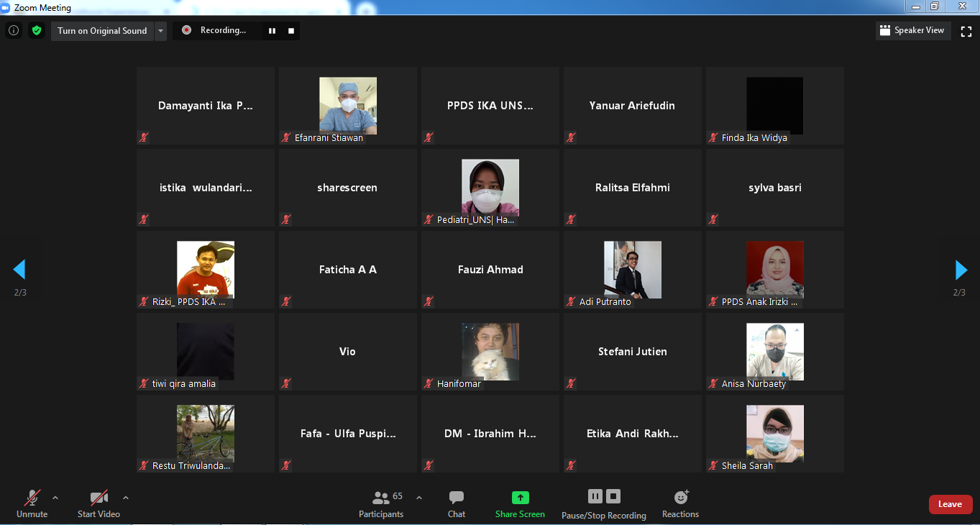Expand the audio options arrow beside Unmute
This screenshot has width=980, height=525.
pyautogui.click(x=55, y=498)
